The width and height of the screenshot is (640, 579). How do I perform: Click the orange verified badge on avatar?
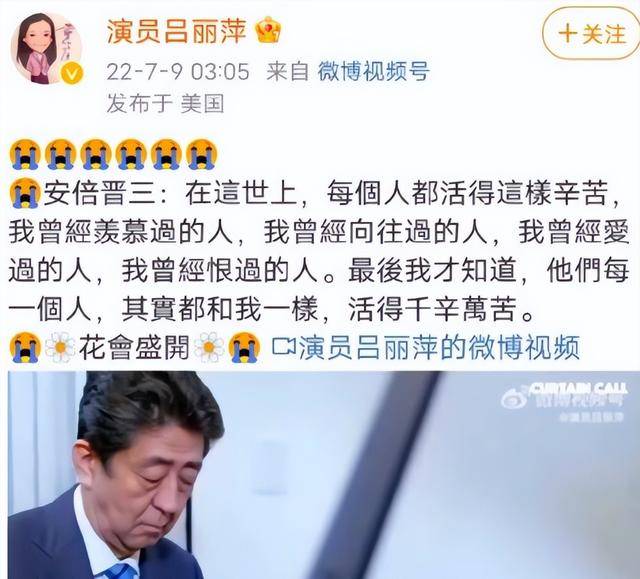[x=72, y=74]
